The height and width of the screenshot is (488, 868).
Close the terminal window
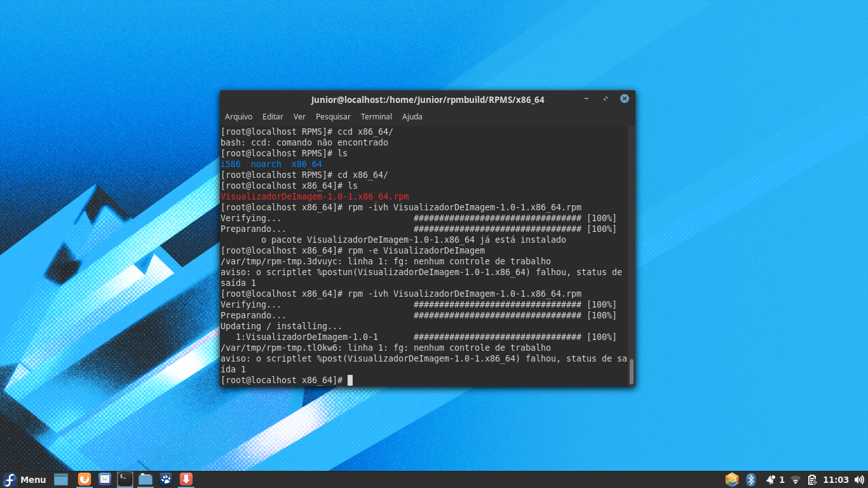point(625,98)
